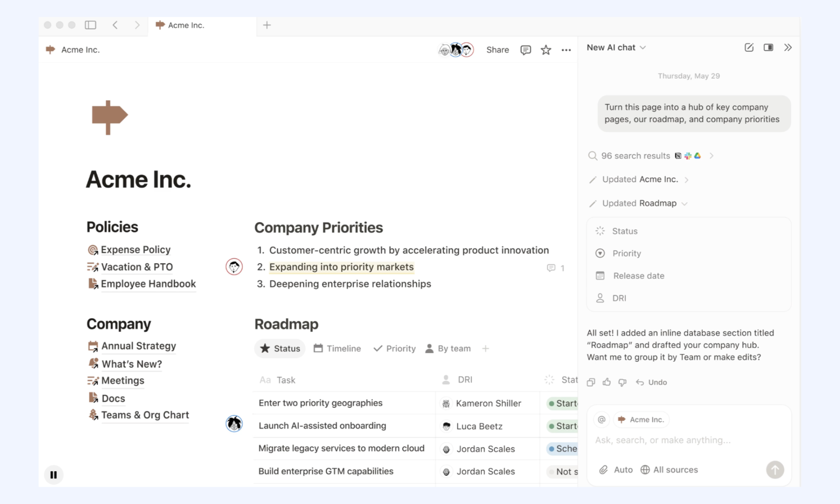840x504 pixels.
Task: Click the large signpost page icon
Action: coord(110,117)
